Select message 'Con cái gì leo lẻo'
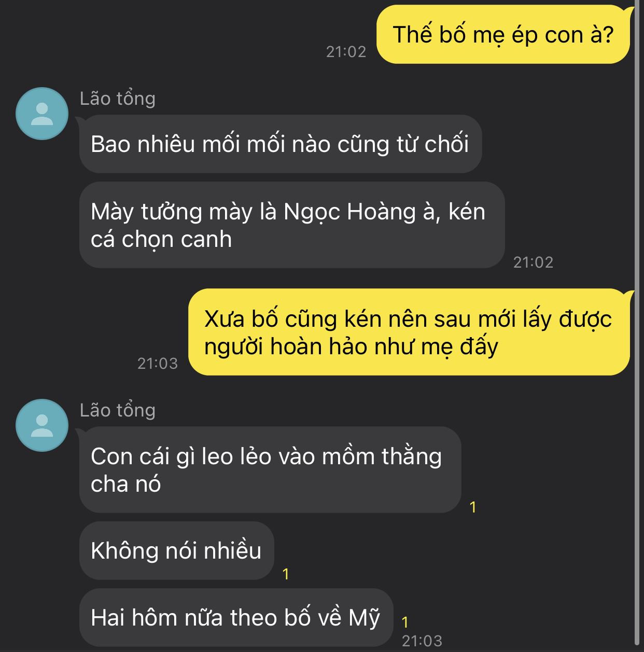This screenshot has width=644, height=652. click(270, 470)
